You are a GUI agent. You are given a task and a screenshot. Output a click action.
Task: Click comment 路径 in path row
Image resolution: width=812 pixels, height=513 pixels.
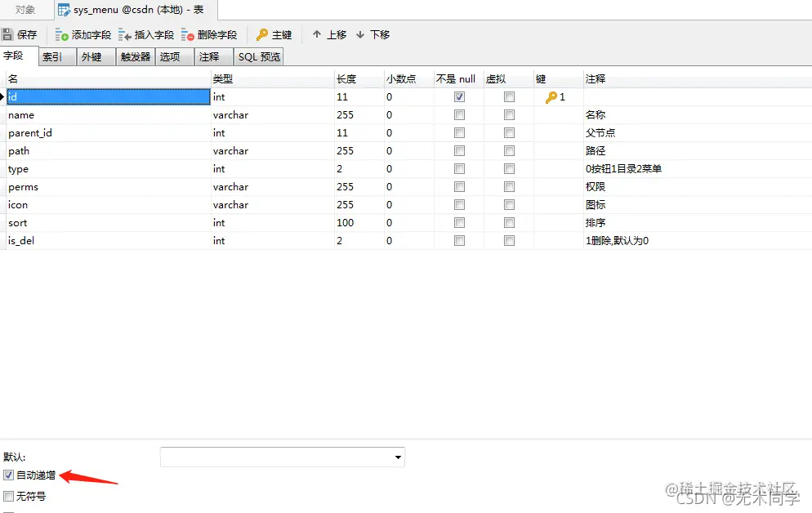[595, 150]
